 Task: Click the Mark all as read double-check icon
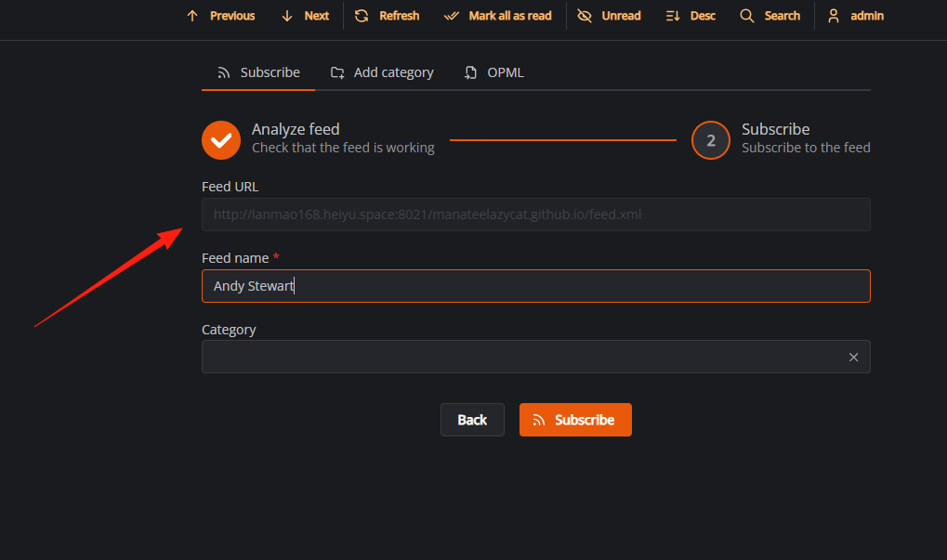pos(451,16)
